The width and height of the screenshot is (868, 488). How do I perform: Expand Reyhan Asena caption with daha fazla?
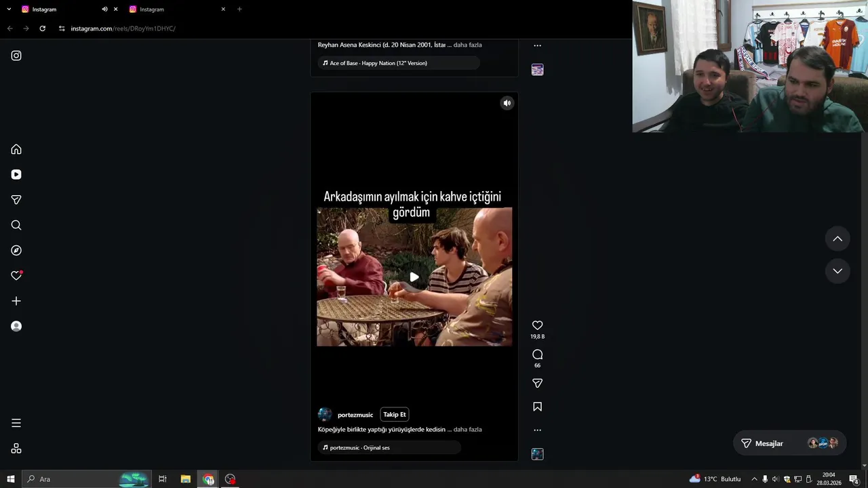(x=467, y=45)
